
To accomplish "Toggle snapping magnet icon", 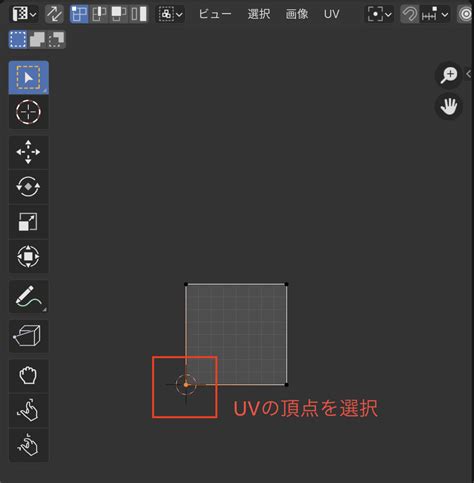I will tap(410, 14).
